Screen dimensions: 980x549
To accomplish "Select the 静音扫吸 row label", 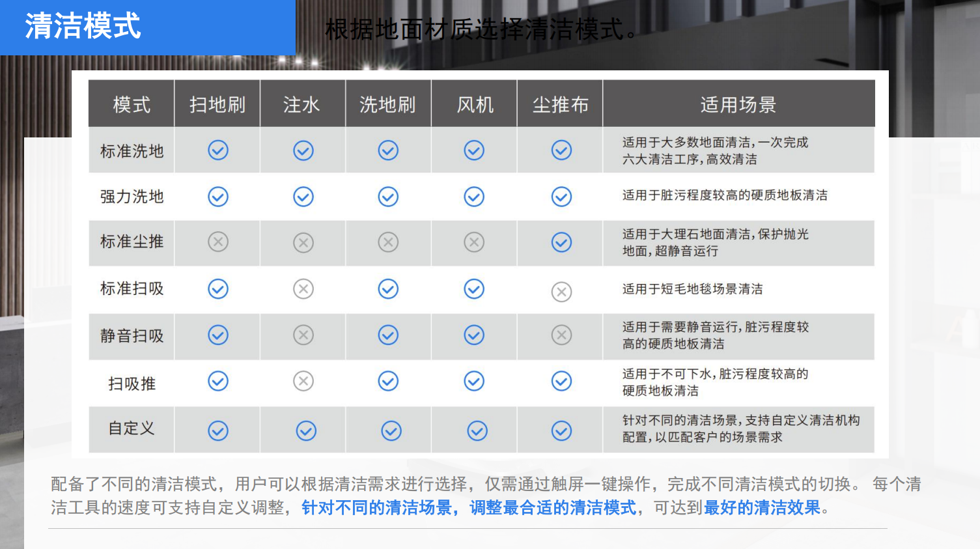I will pyautogui.click(x=131, y=335).
